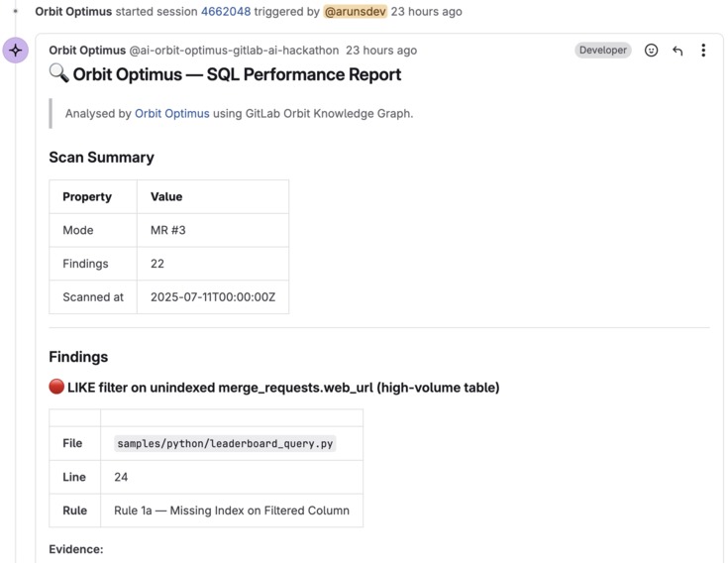Click the samples/python/leaderboard_query.py code path
This screenshot has height=568, width=728.
pyautogui.click(x=225, y=443)
